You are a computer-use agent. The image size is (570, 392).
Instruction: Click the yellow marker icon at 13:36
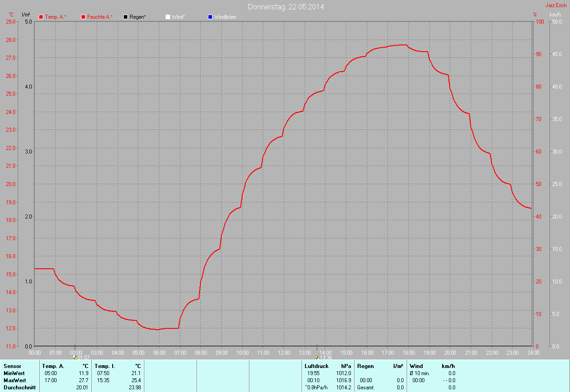point(316,357)
